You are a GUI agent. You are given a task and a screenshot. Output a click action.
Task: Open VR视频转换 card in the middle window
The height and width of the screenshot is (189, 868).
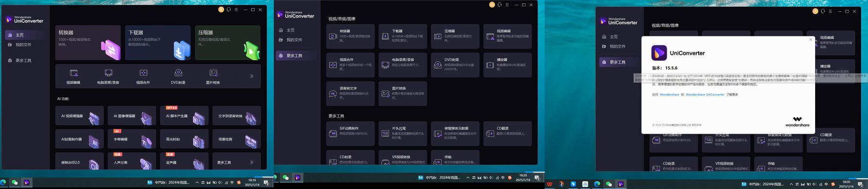click(403, 157)
